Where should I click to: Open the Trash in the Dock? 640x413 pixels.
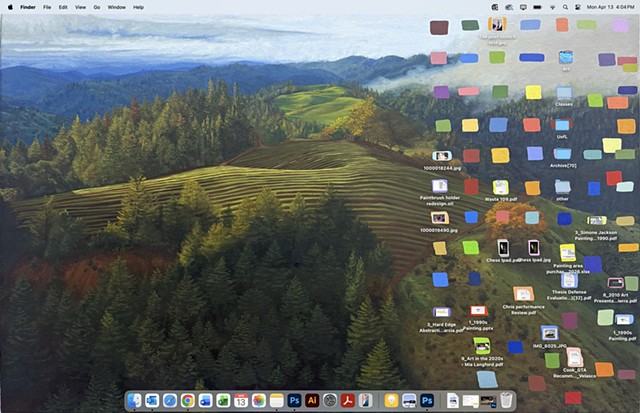[x=506, y=400]
